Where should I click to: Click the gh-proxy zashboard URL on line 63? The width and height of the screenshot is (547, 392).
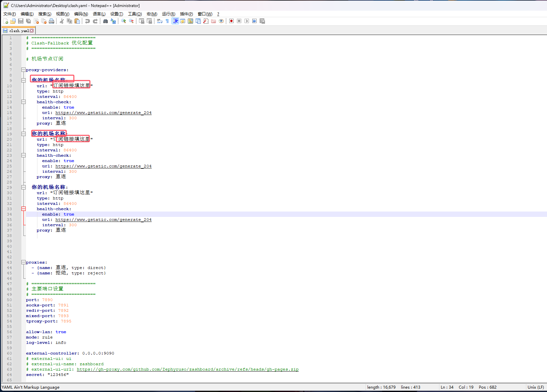tap(187, 369)
